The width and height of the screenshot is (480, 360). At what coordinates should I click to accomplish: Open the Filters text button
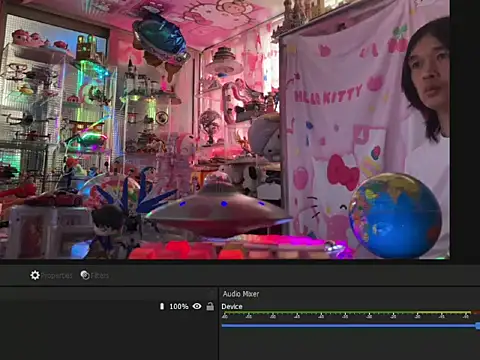[x=100, y=276]
